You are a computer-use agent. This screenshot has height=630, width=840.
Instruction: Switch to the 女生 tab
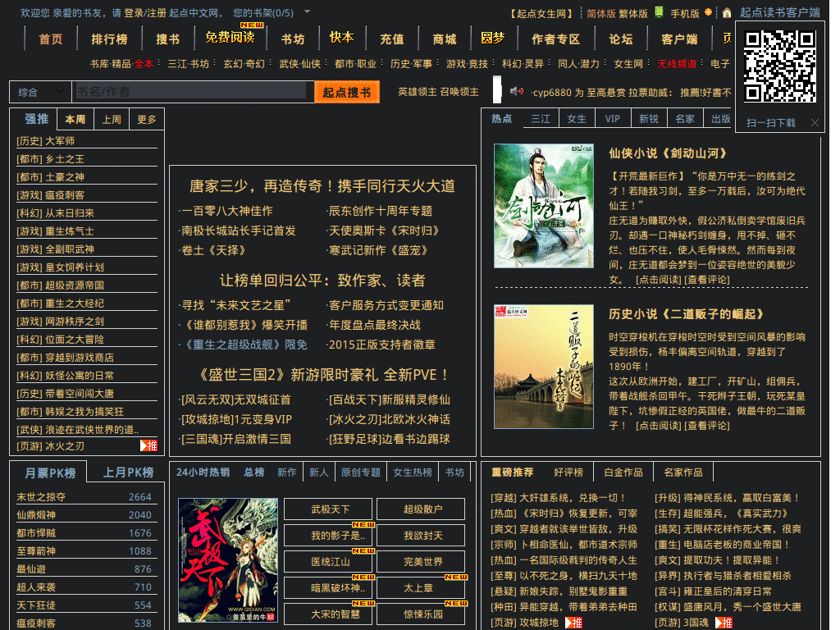[x=577, y=118]
